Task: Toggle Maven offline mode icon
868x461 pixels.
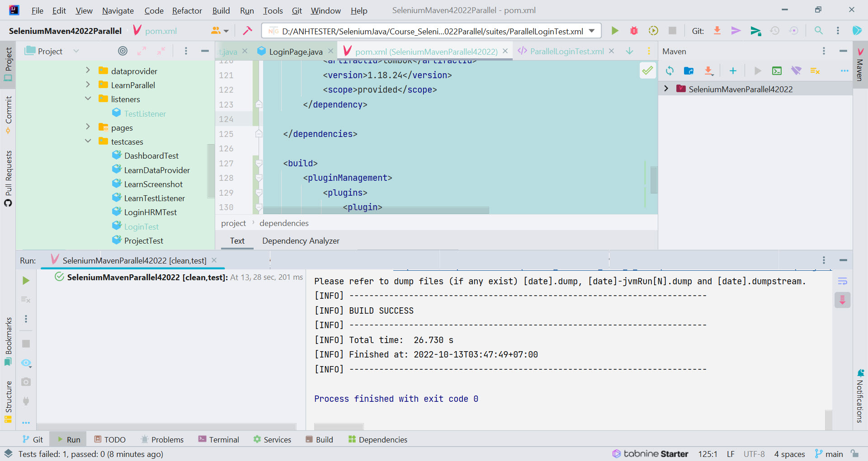Action: pyautogui.click(x=796, y=71)
